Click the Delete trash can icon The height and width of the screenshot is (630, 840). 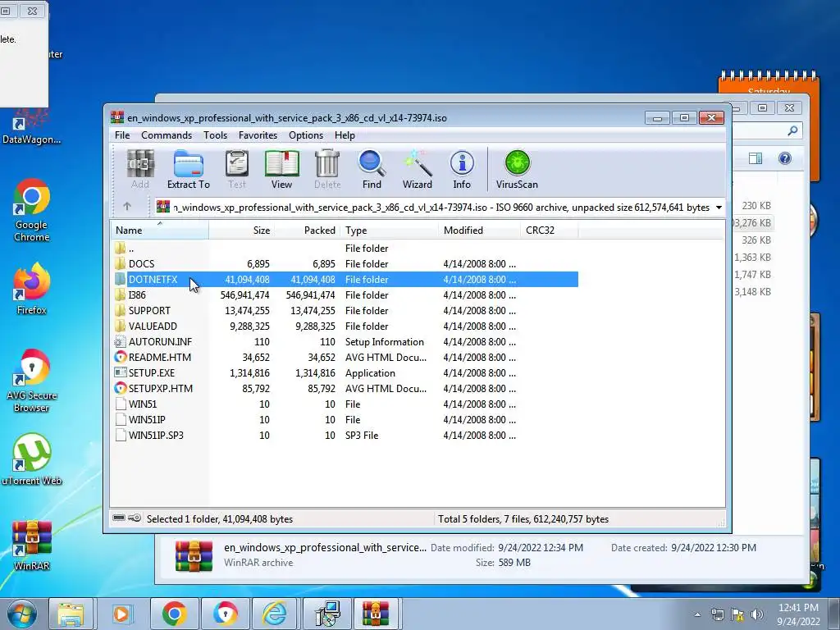(326, 169)
